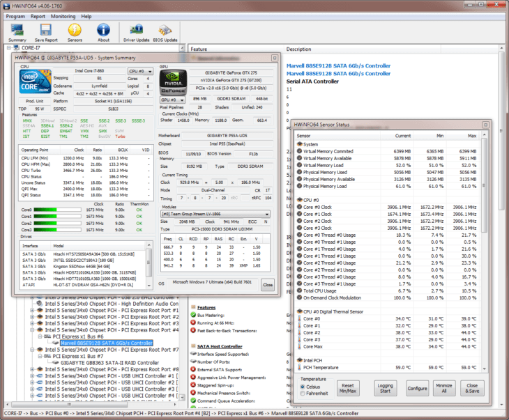Collapse PCI Express x1 Bus #7 node

40,356
